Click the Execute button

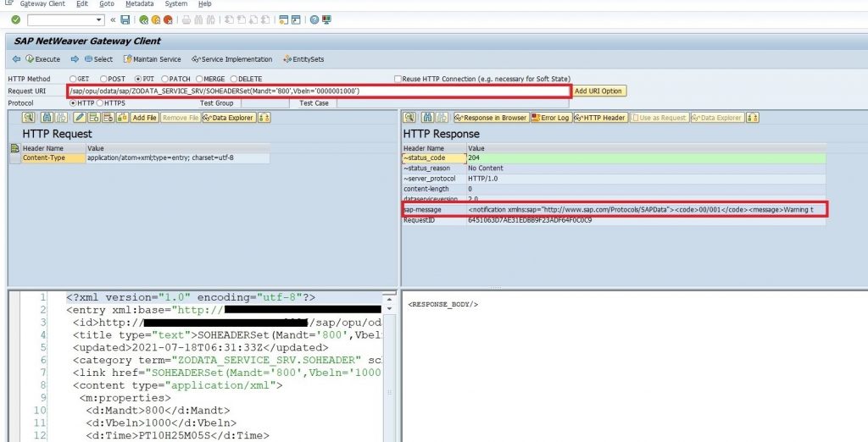43,59
